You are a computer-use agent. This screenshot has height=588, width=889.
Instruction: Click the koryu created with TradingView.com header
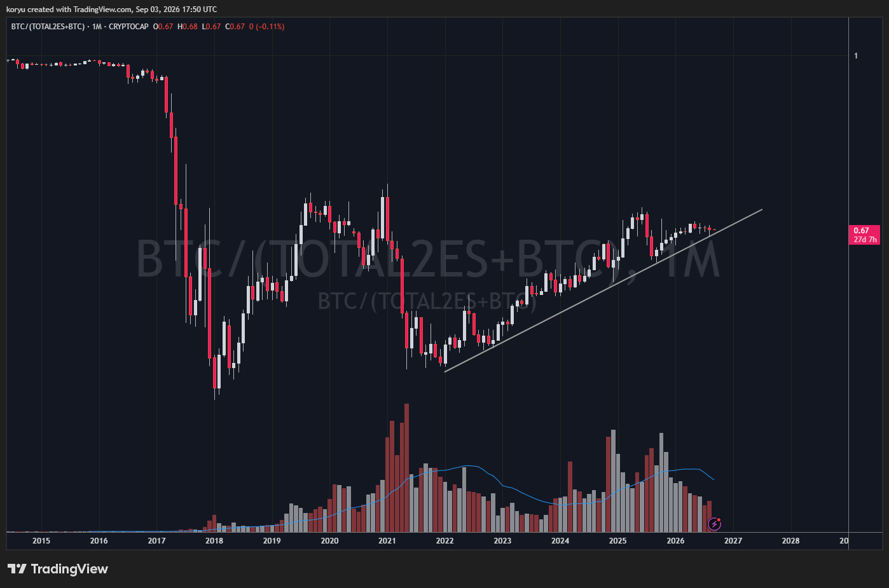point(111,10)
